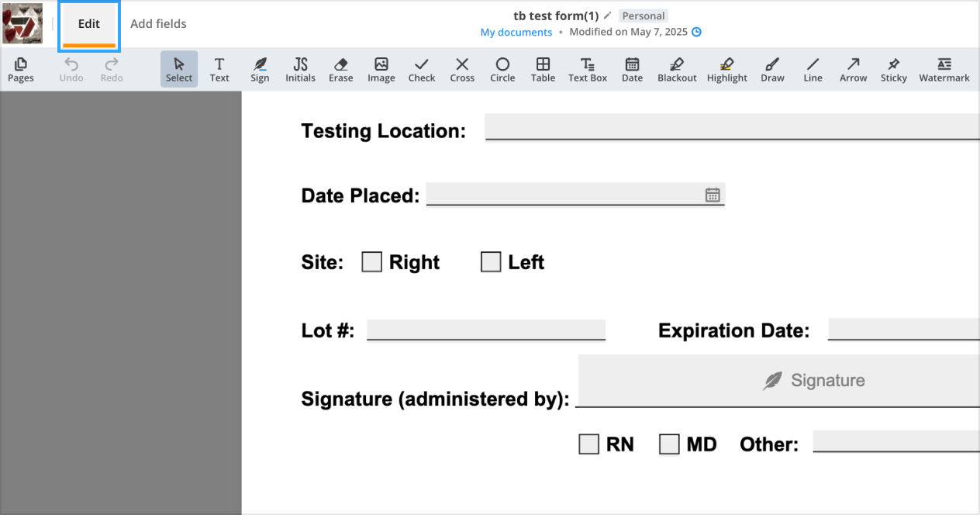
Task: Check the Right site checkbox
Action: click(x=371, y=261)
